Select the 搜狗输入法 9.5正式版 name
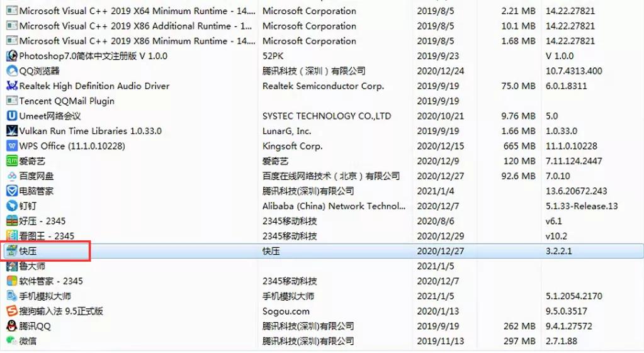This screenshot has height=353, width=644. pyautogui.click(x=61, y=311)
